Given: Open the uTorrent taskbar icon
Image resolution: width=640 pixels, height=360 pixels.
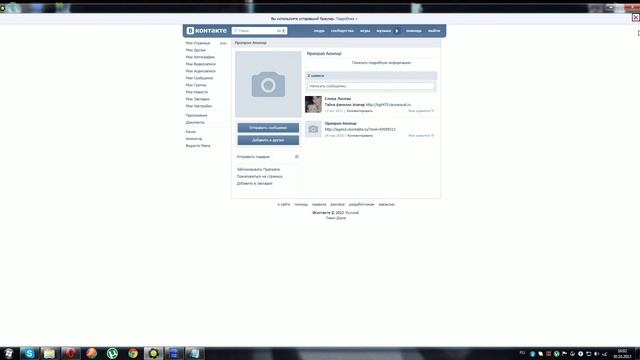Looking at the screenshot, I should [x=112, y=353].
